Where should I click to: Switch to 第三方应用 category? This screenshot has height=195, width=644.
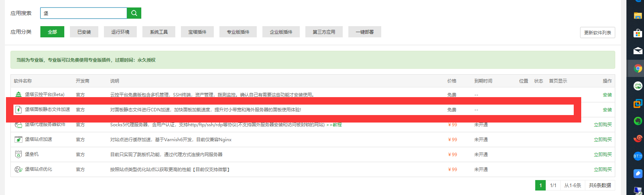pos(324,32)
